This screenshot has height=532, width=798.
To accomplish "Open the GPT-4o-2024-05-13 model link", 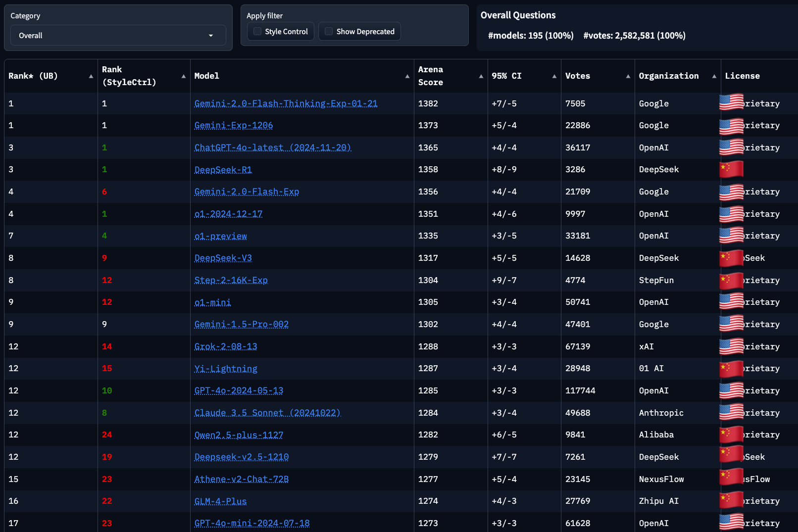I will click(239, 390).
